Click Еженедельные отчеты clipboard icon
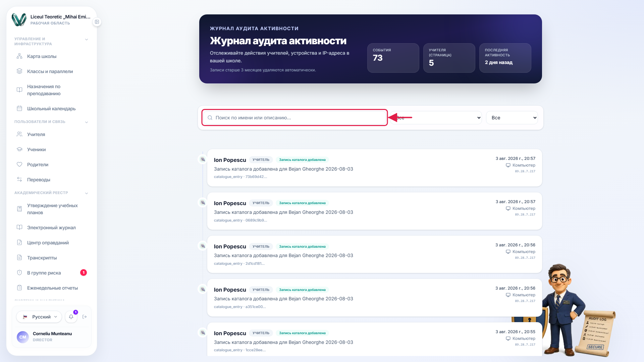This screenshot has height=362, width=644. pyautogui.click(x=19, y=288)
